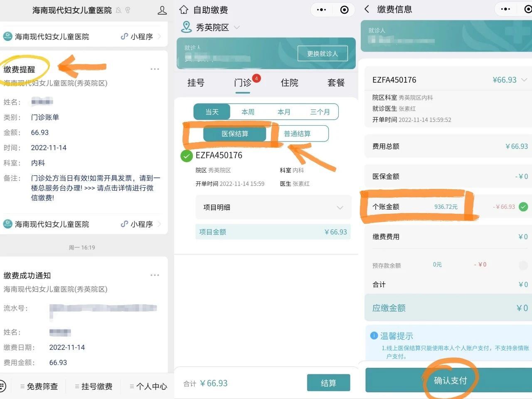Tap the 小程序 link icon in the 缴费提醒 card footer
The height and width of the screenshot is (399, 532).
pos(124,224)
